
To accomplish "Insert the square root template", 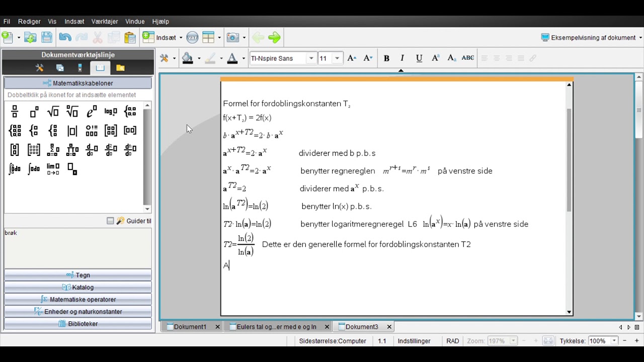I will click(53, 112).
